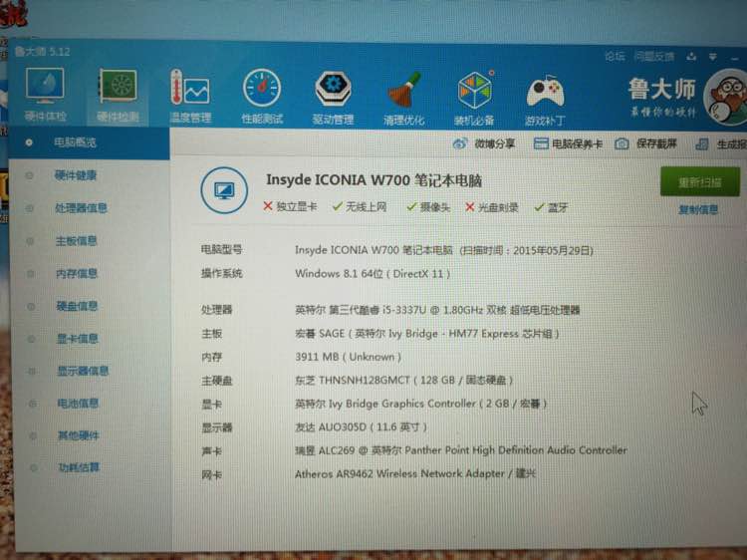The height and width of the screenshot is (560, 747).
Task: Open 温度管理 temperature management
Action: 190,96
